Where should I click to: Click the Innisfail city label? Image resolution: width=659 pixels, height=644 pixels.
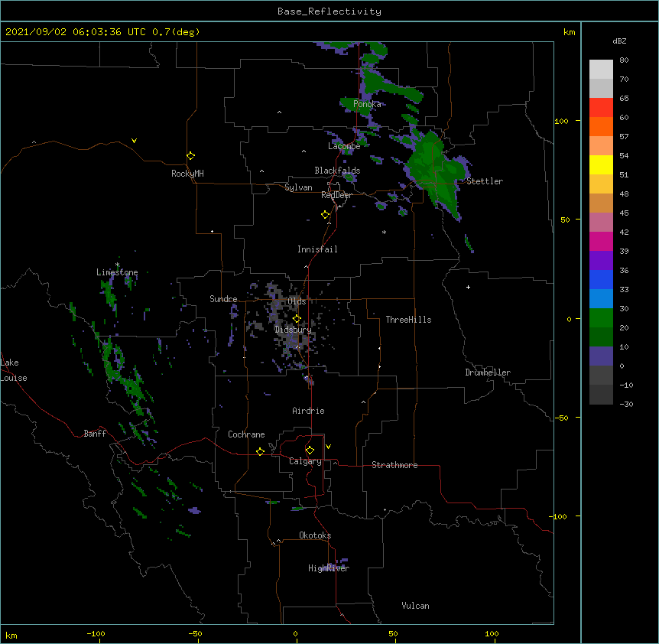pos(317,249)
